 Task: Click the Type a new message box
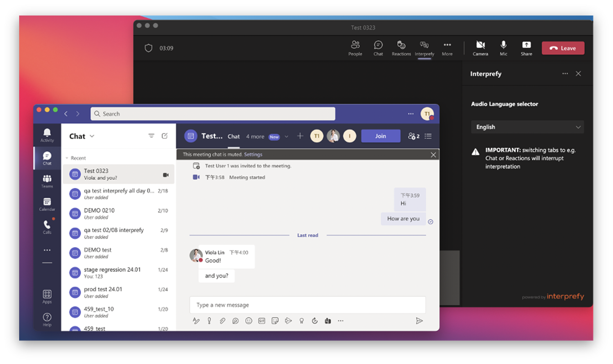(307, 305)
